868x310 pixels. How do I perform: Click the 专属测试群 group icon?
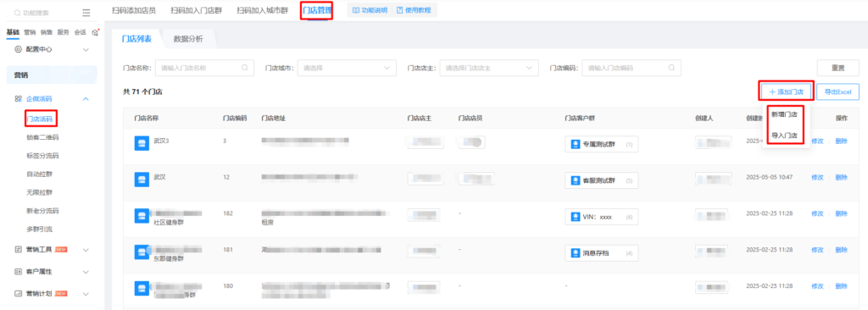[x=575, y=145]
